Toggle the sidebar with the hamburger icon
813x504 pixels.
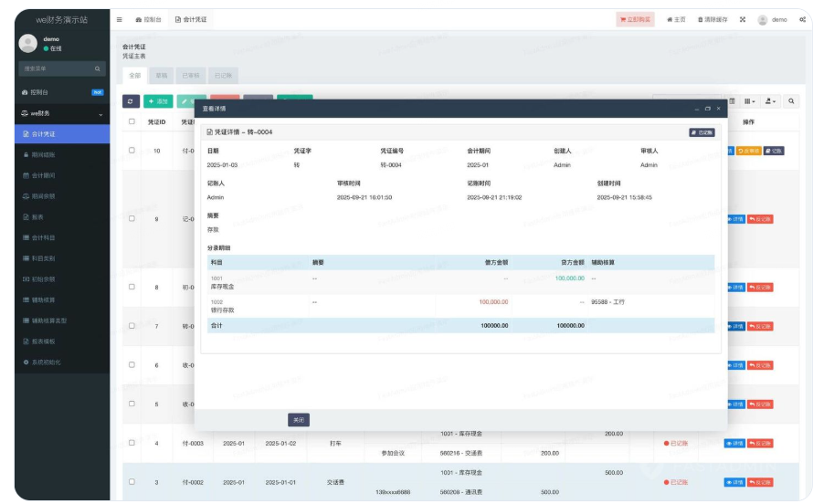coord(119,19)
